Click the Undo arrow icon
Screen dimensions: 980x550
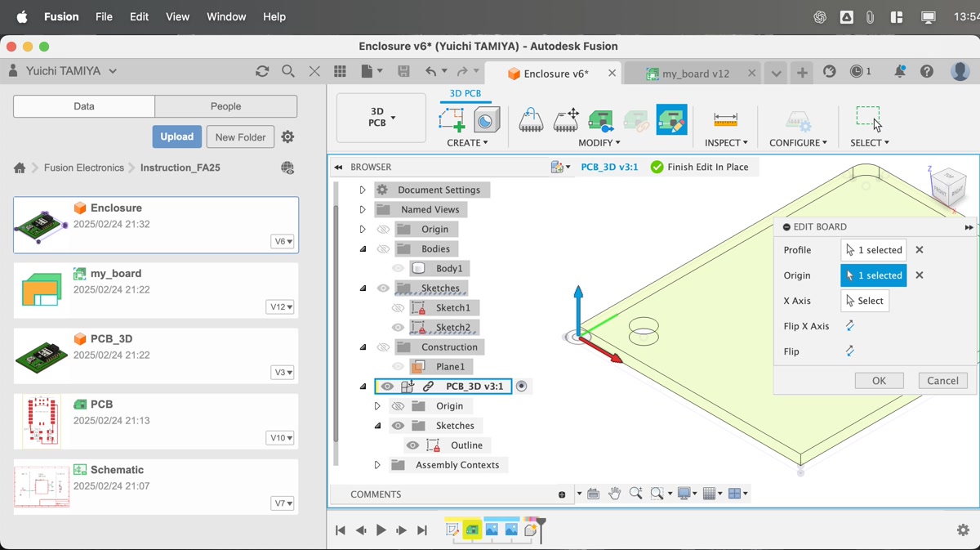tap(431, 72)
